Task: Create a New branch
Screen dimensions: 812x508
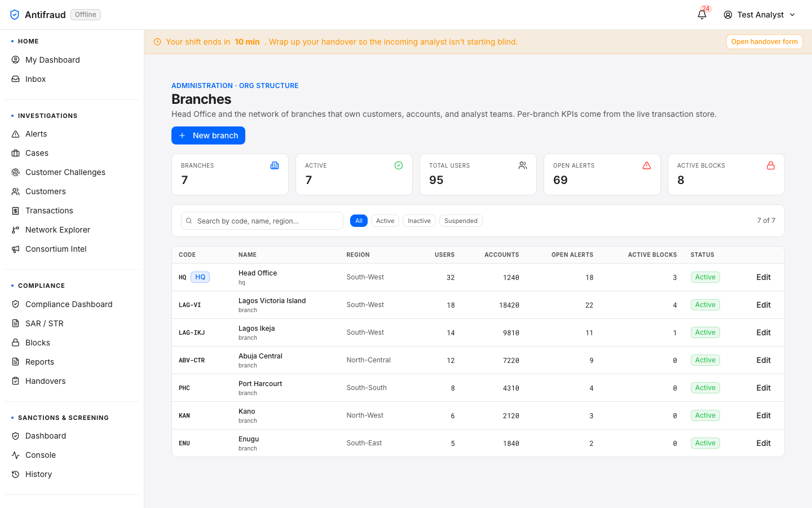Action: click(208, 135)
